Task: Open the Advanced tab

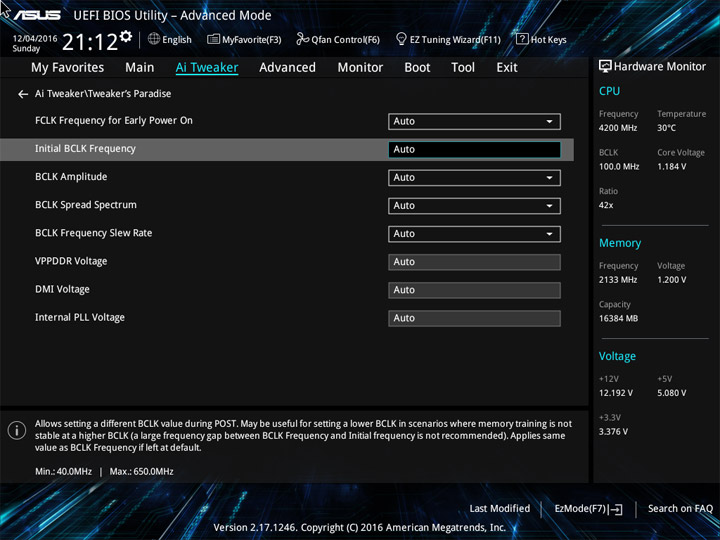Action: tap(287, 68)
